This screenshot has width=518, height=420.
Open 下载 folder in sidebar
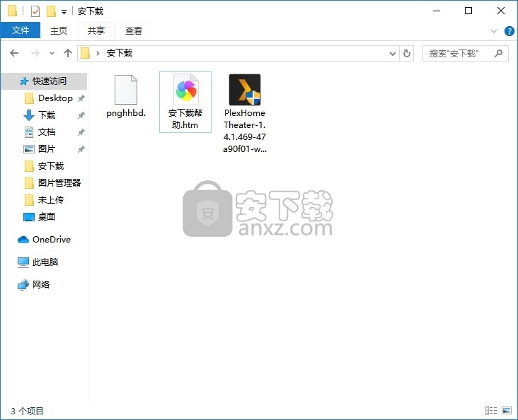click(x=47, y=115)
